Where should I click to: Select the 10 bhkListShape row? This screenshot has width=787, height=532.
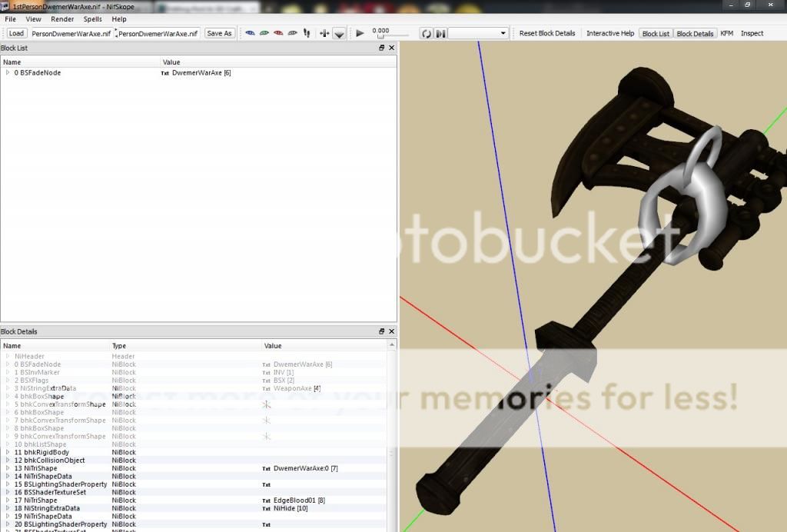[194, 444]
